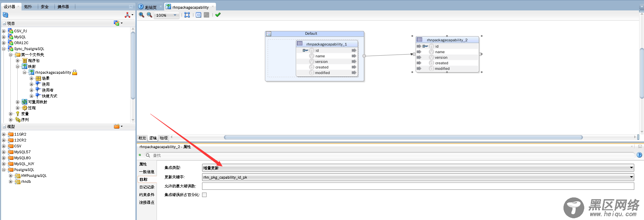
Task: Click the 变量 question-mark icon in tree
Action: [18, 114]
